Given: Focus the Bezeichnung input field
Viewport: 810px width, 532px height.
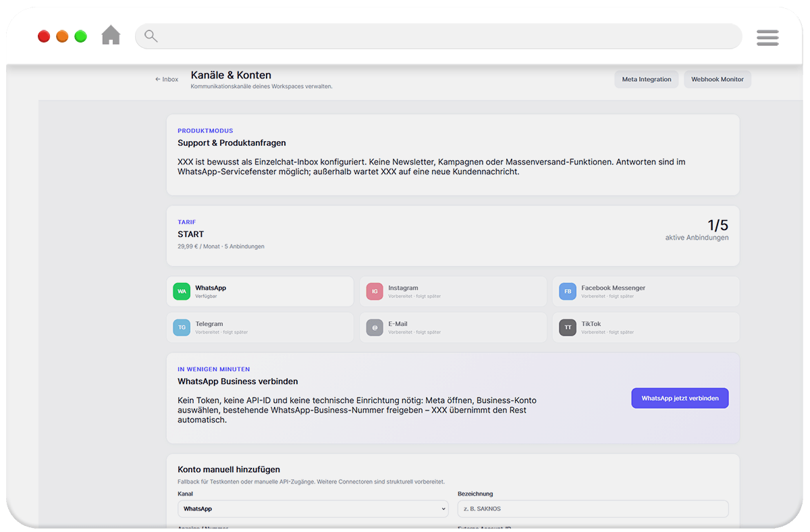Looking at the screenshot, I should tap(593, 509).
